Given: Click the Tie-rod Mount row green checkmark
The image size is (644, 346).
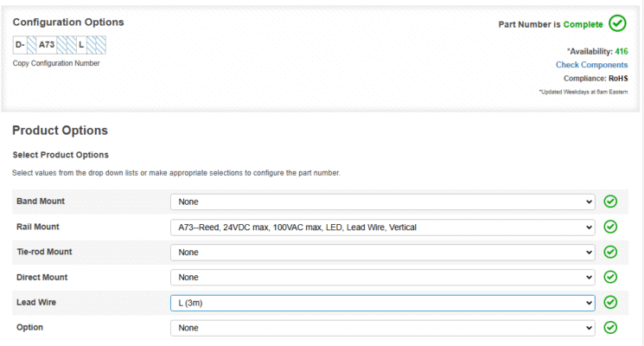Looking at the screenshot, I should (610, 252).
